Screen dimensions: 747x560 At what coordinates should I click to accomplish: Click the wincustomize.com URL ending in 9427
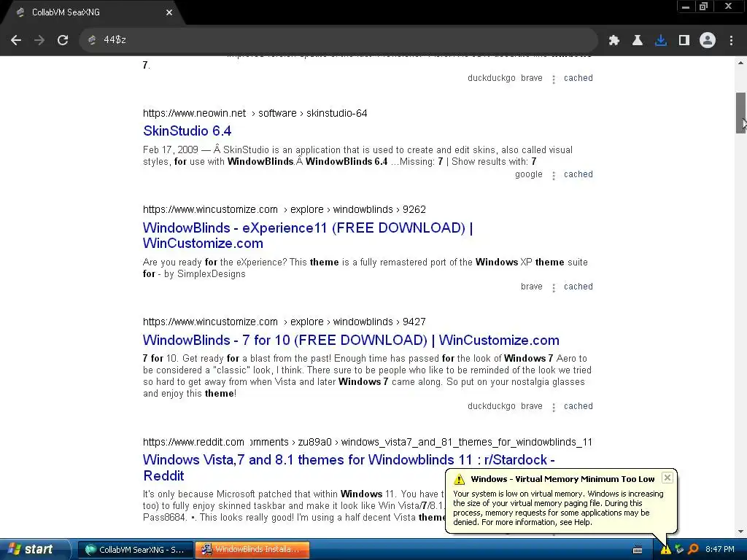pos(285,322)
